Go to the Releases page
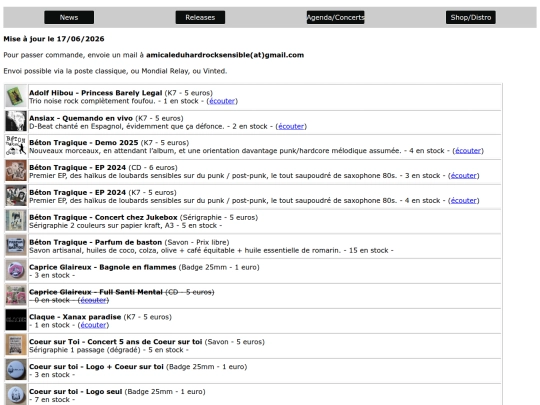The height and width of the screenshot is (405, 540). (x=200, y=18)
